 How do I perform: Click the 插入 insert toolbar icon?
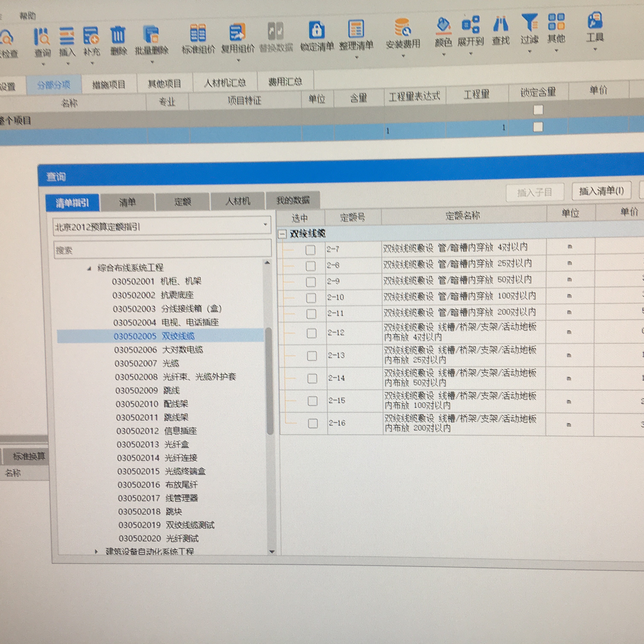pyautogui.click(x=67, y=36)
